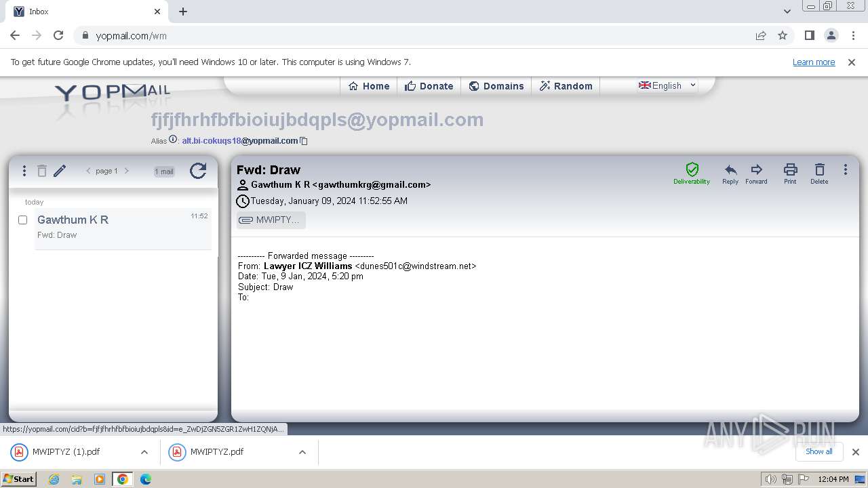Open the Domains menu item

point(496,86)
